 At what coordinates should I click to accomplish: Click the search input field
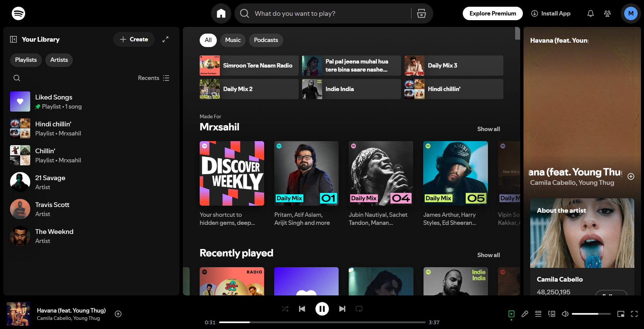coord(331,13)
